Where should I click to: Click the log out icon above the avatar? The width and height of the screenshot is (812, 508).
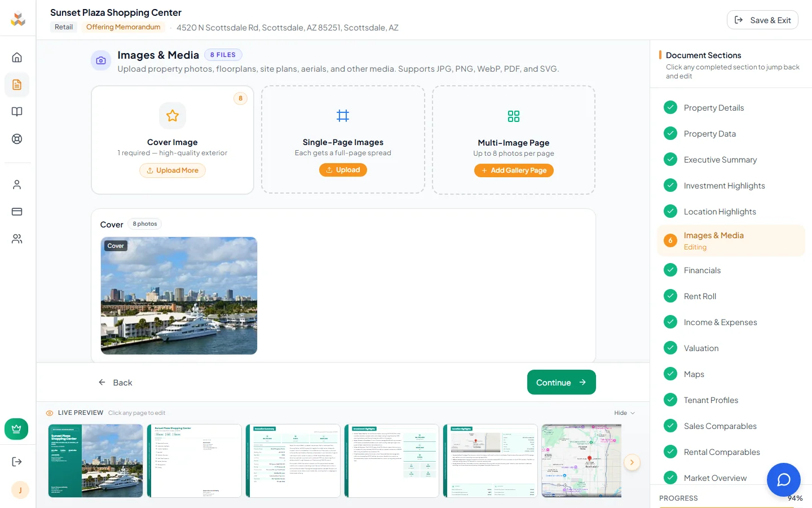coord(17,461)
